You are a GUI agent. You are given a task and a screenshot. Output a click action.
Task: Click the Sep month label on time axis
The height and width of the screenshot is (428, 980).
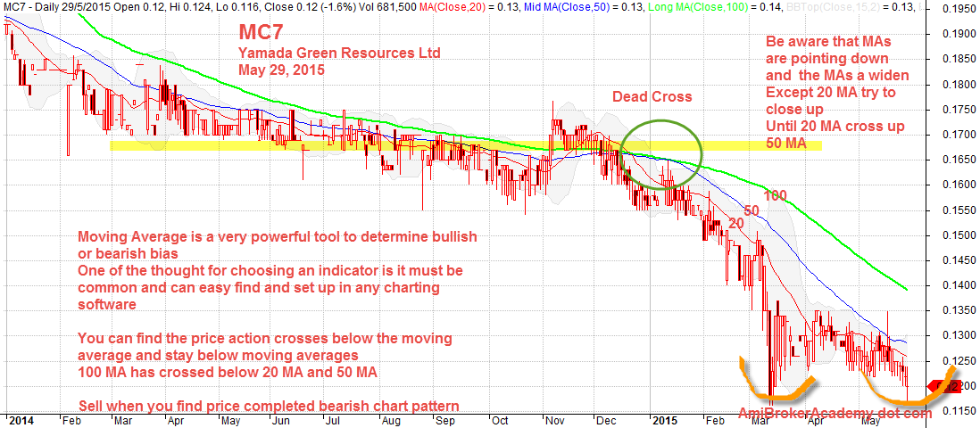[445, 421]
